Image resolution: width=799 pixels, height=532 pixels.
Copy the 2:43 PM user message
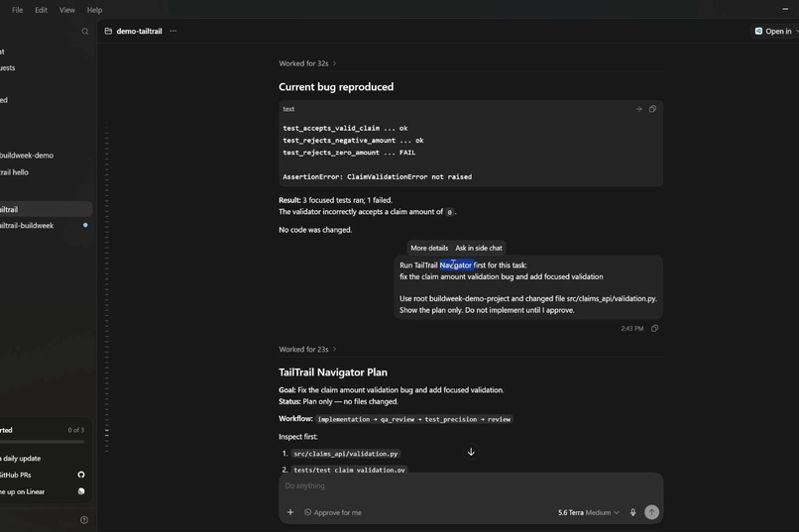click(655, 328)
